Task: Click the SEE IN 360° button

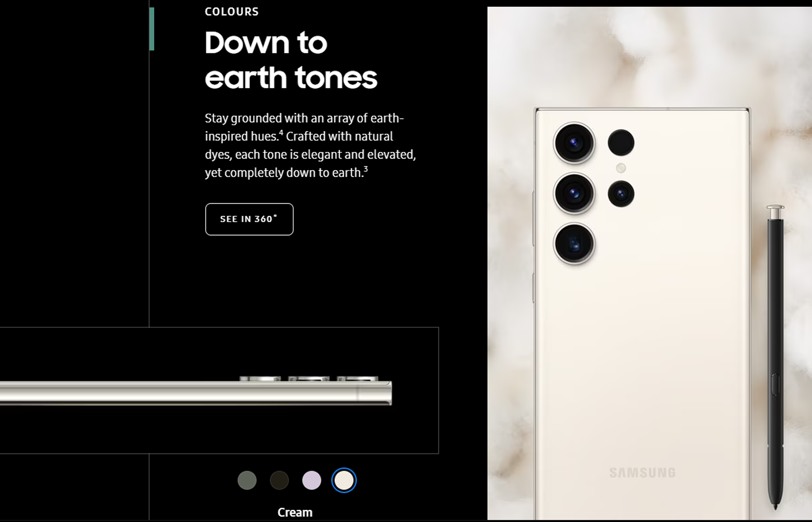Action: point(249,219)
